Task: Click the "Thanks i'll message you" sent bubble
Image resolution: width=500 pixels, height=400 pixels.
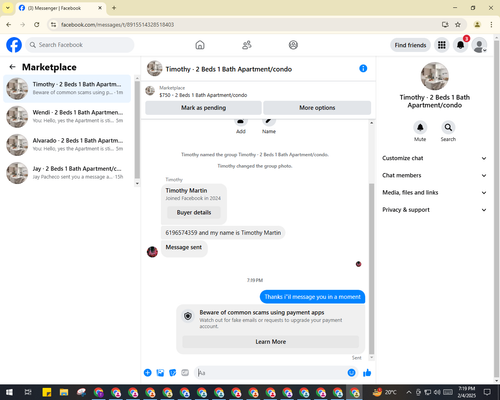Action: (312, 297)
